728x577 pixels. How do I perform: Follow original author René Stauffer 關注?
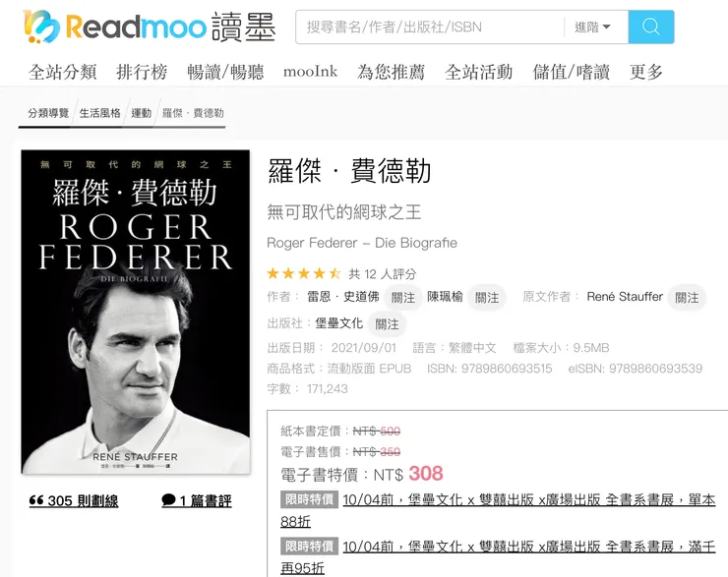pyautogui.click(x=687, y=297)
